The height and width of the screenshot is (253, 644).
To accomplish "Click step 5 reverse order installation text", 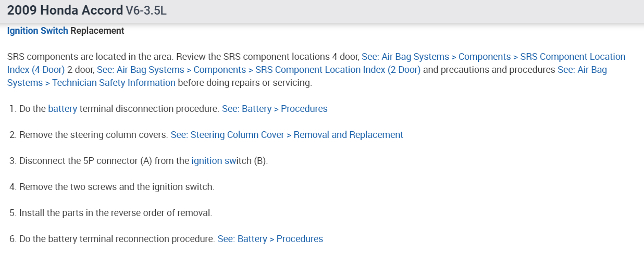I will [116, 213].
